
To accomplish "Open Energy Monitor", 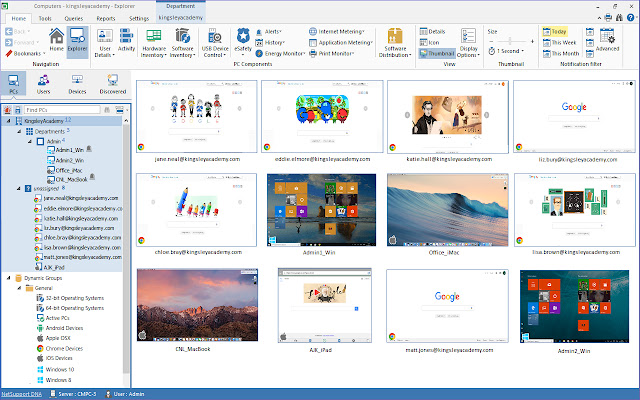I will (x=280, y=53).
